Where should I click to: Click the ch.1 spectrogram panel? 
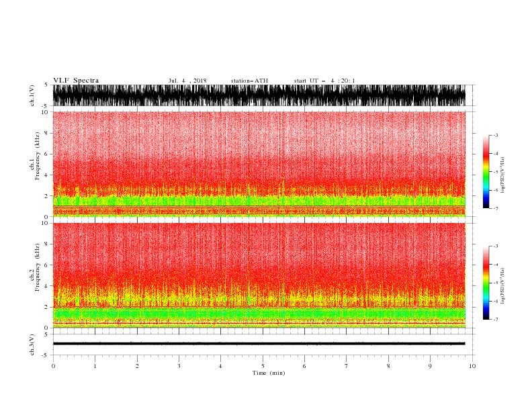[x=259, y=164]
